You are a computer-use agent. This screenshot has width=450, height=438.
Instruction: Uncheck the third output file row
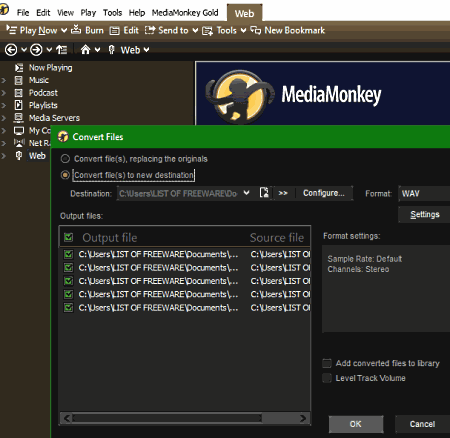(x=69, y=281)
